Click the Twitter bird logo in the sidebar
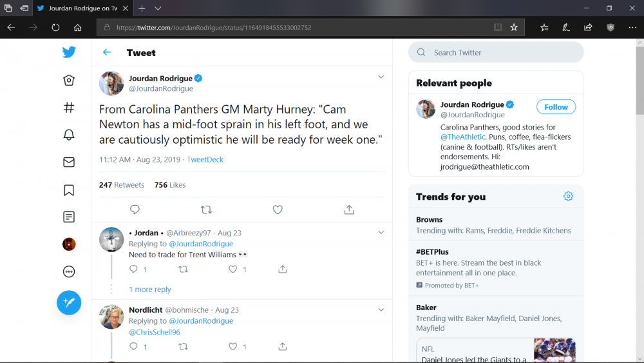644x363 pixels. (69, 52)
